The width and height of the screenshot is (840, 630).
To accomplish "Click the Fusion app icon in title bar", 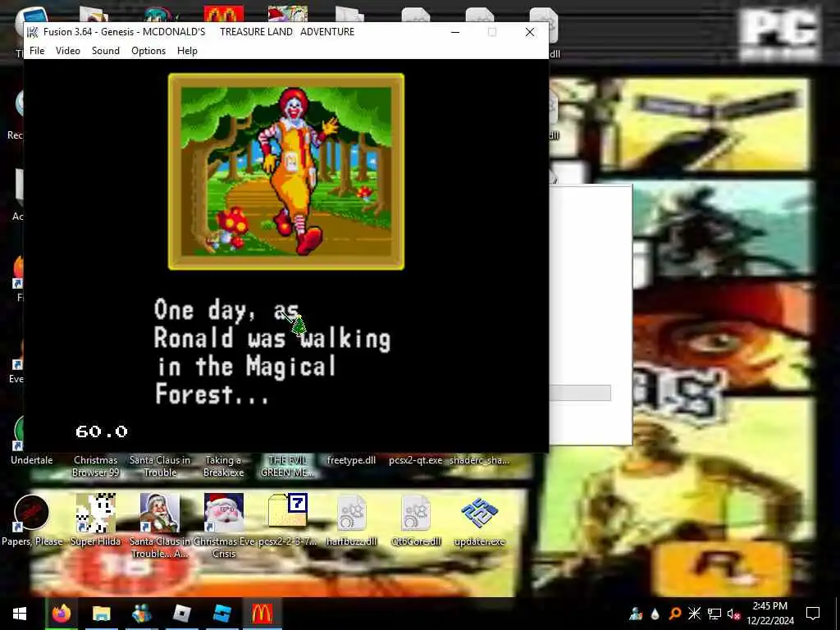I will tap(33, 32).
